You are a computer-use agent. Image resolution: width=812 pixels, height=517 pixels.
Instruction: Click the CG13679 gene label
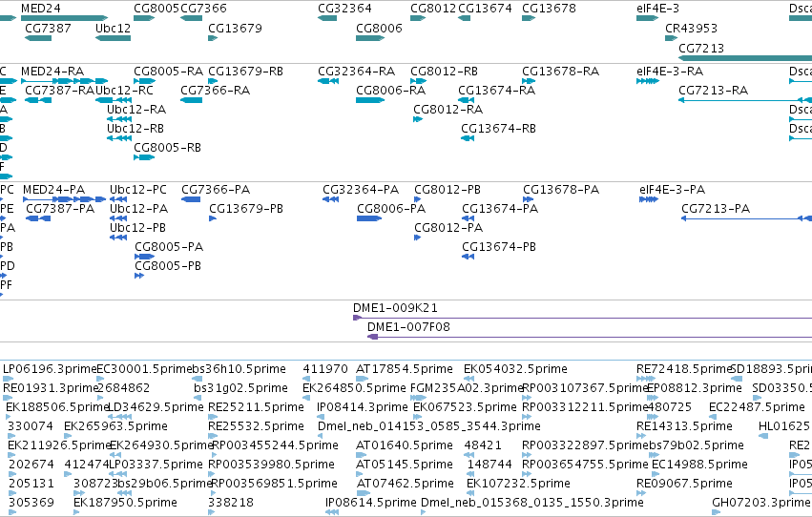tap(235, 28)
